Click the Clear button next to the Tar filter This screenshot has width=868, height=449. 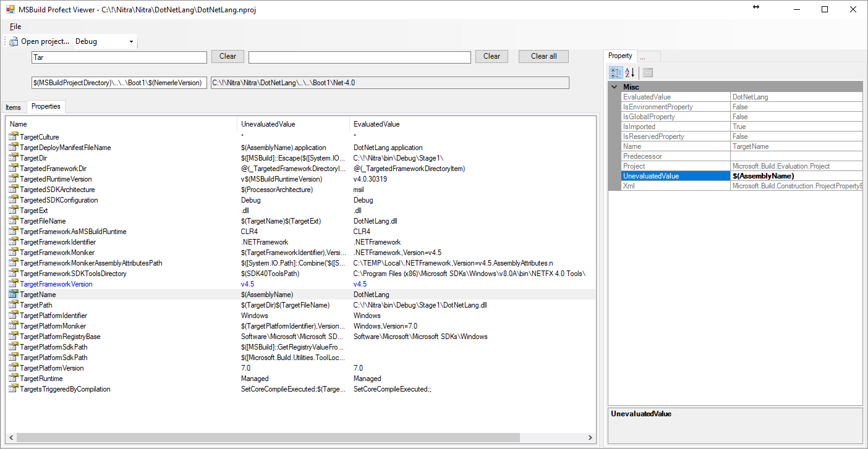228,56
